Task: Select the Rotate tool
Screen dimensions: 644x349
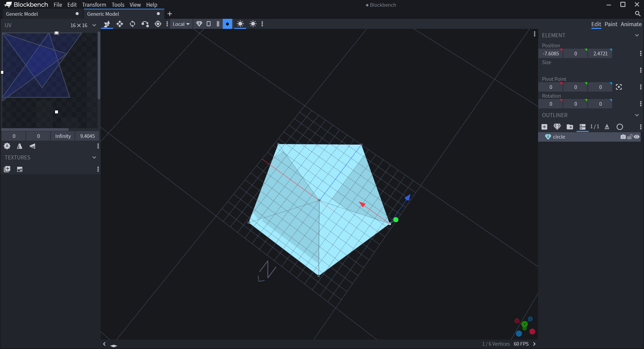Action: pos(132,24)
